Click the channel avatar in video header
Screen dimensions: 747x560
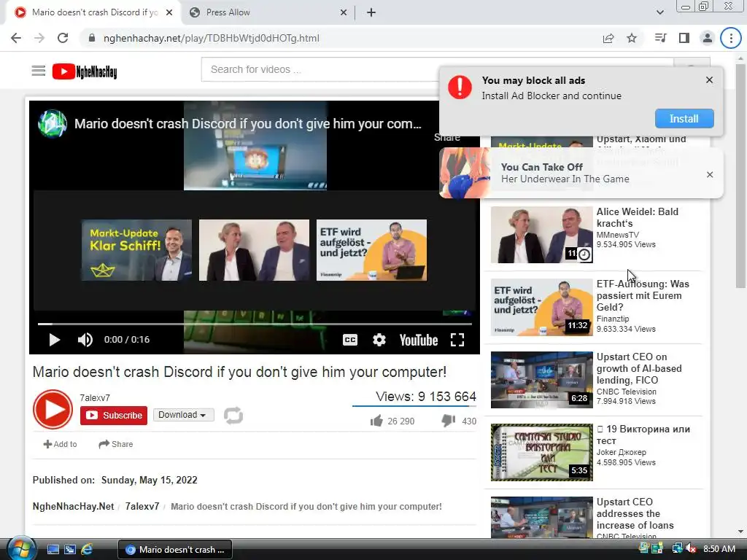(53, 124)
